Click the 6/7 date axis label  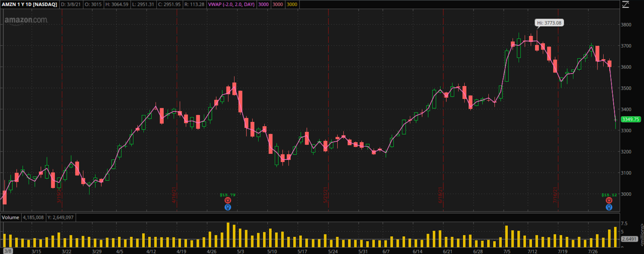click(386, 251)
